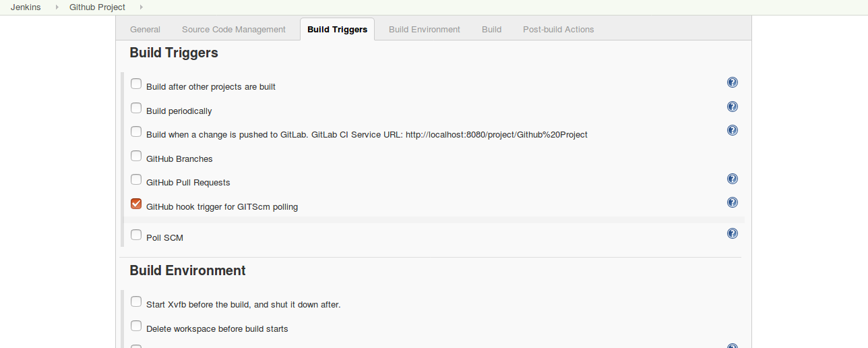Open help icon for 'Build periodically'

click(733, 107)
